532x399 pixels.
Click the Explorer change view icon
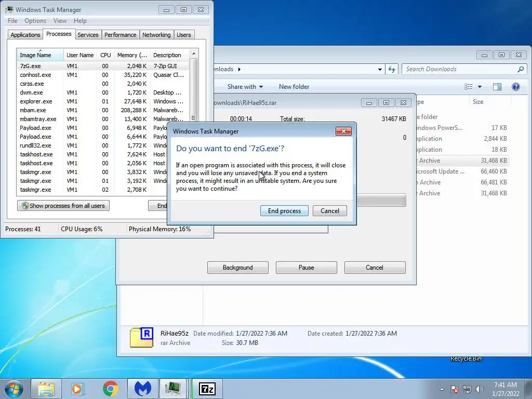click(x=469, y=87)
